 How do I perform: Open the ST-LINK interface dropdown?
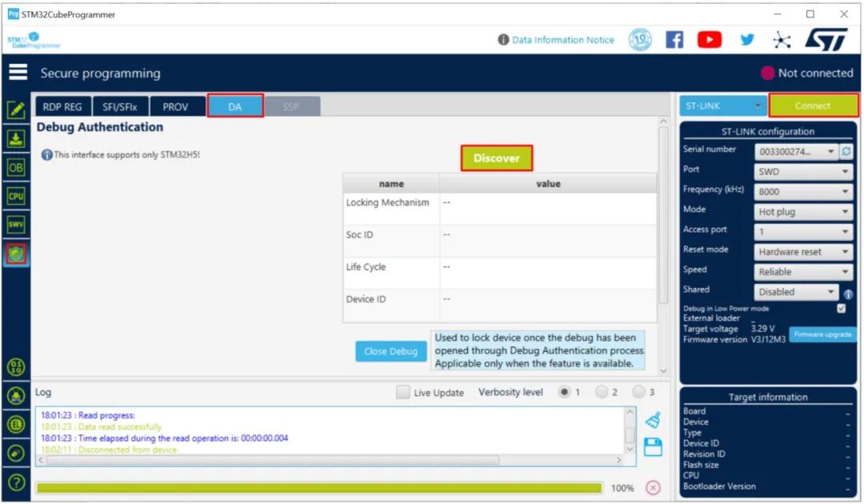[x=723, y=106]
